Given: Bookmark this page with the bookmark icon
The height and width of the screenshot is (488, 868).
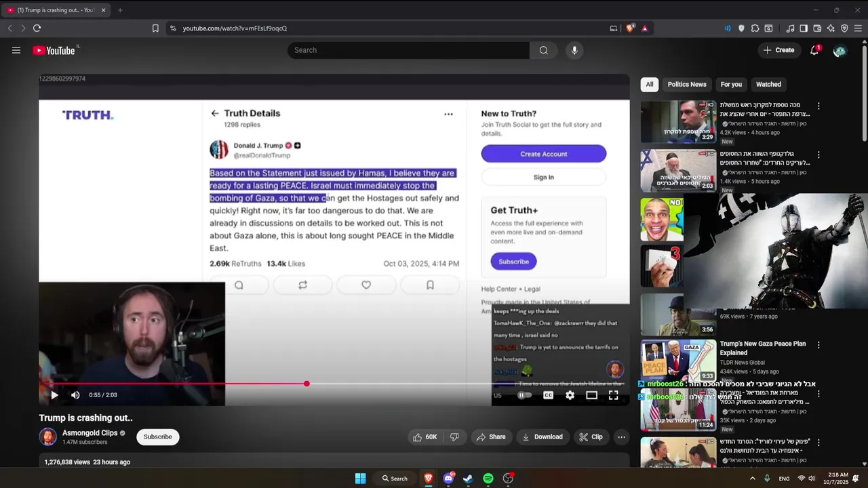Looking at the screenshot, I should [x=155, y=28].
